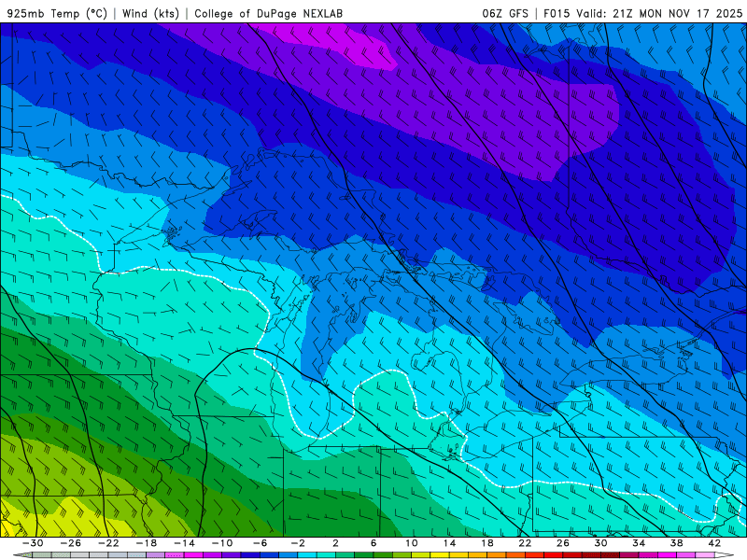Screen dimensions: 747x560
Task: Select the 10 label on the color scale
Action: coord(412,543)
